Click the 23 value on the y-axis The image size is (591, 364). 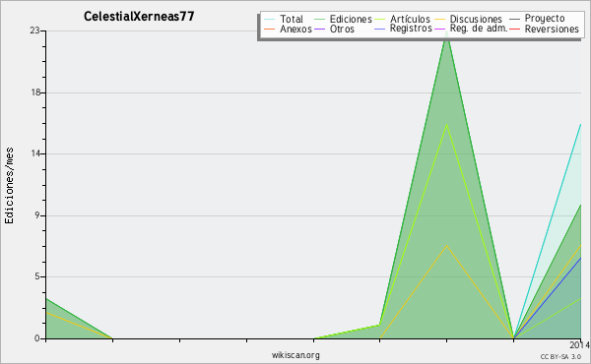pyautogui.click(x=34, y=30)
